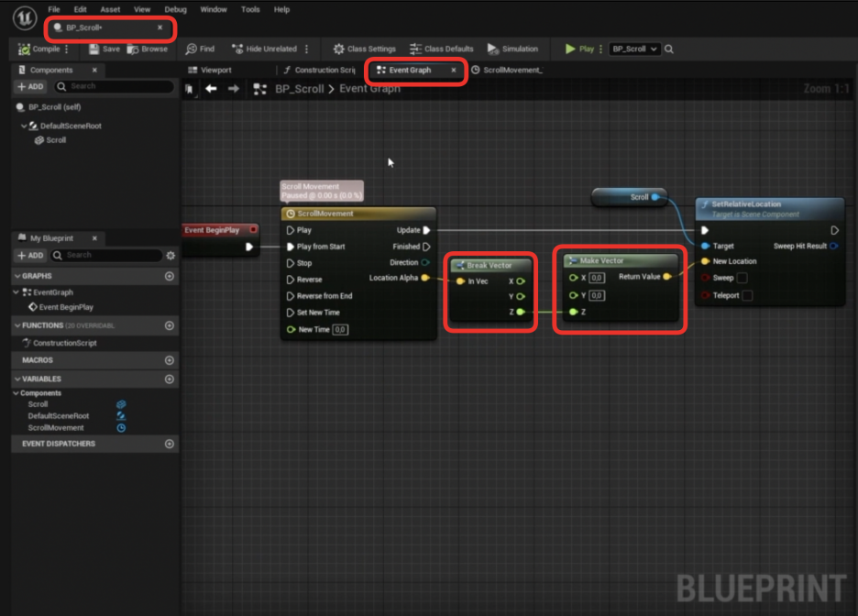Click the DefaultSceneRoot variable type icon
858x616 pixels.
coord(122,416)
